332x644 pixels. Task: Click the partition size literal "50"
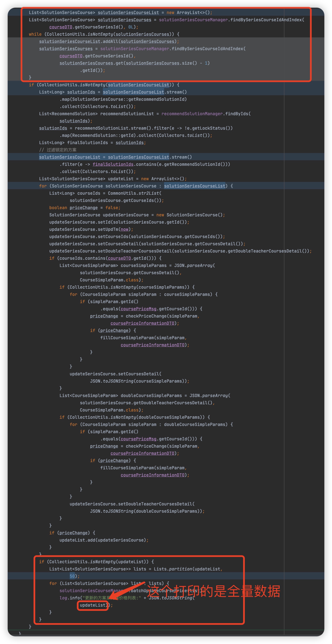click(72, 576)
